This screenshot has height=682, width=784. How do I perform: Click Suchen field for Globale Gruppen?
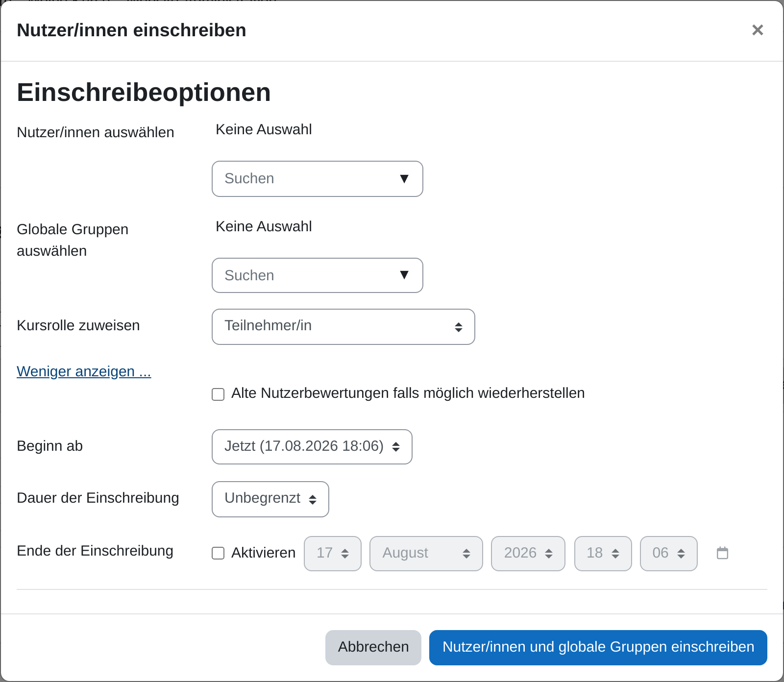tap(318, 275)
